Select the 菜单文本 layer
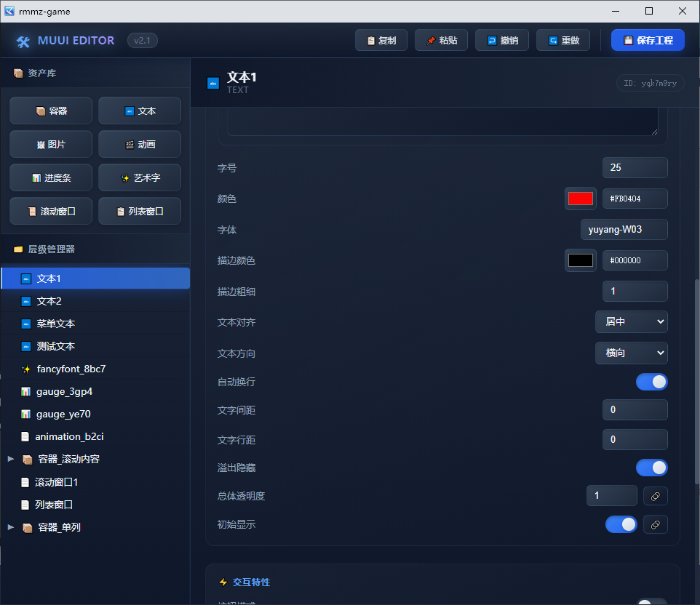700x605 pixels. pyautogui.click(x=95, y=324)
